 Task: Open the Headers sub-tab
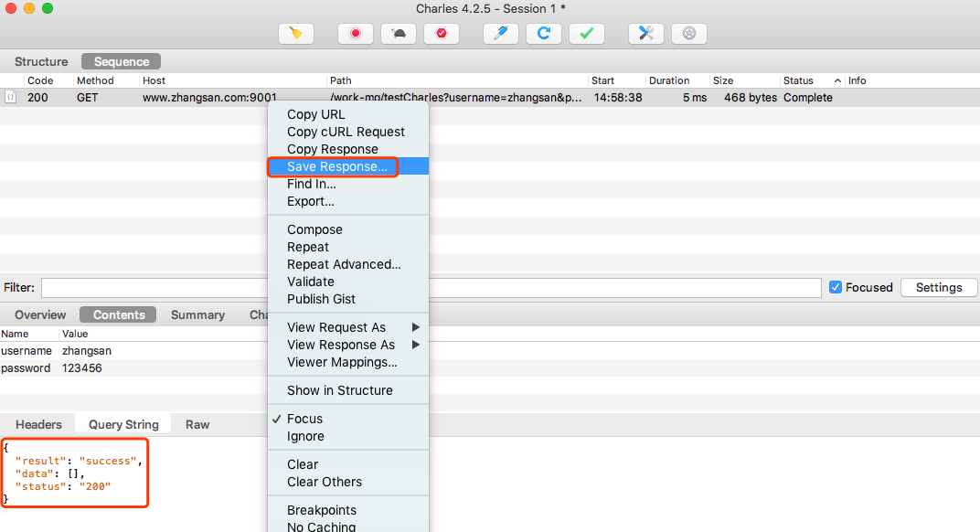coord(38,424)
